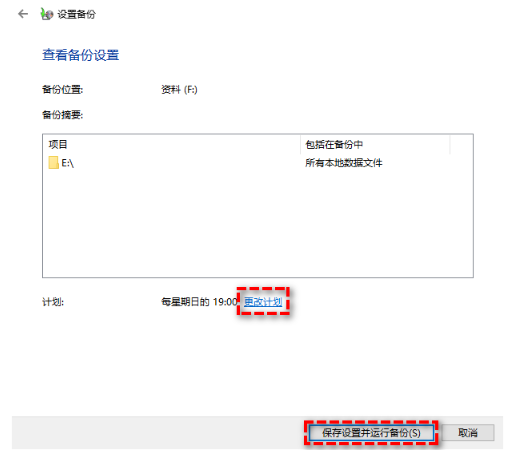Image resolution: width=511 pixels, height=452 pixels.
Task: Select the E:\ folder icon
Action: click(53, 163)
